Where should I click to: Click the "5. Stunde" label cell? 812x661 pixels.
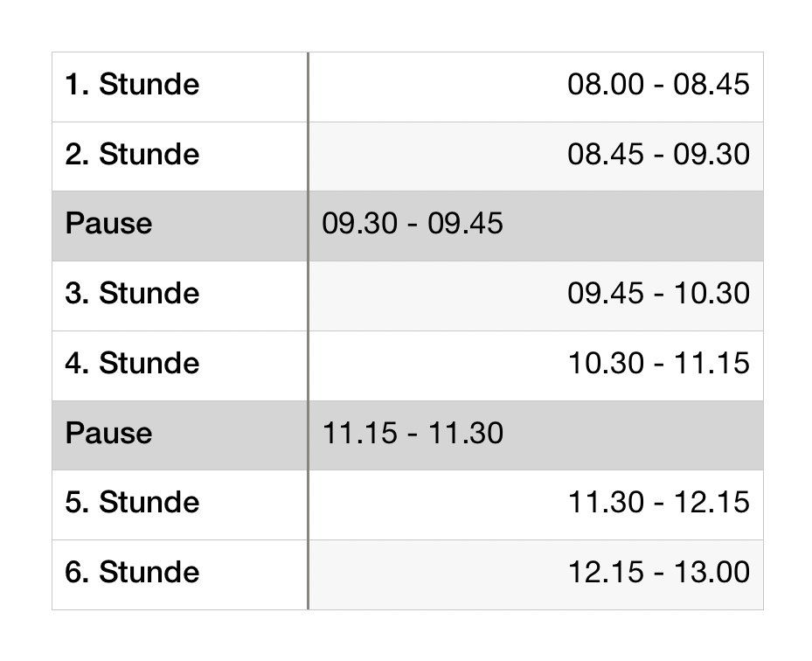coord(132,503)
